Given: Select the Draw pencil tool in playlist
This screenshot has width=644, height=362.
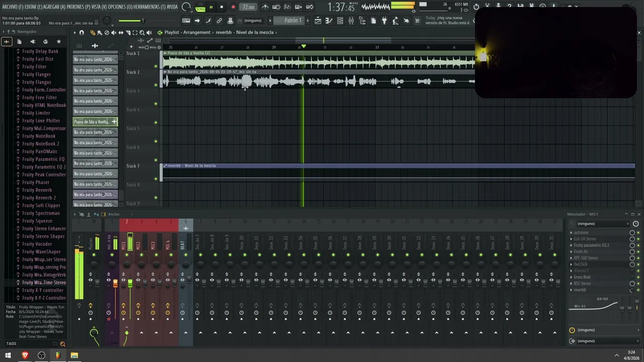Looking at the screenshot, I should 93,33.
